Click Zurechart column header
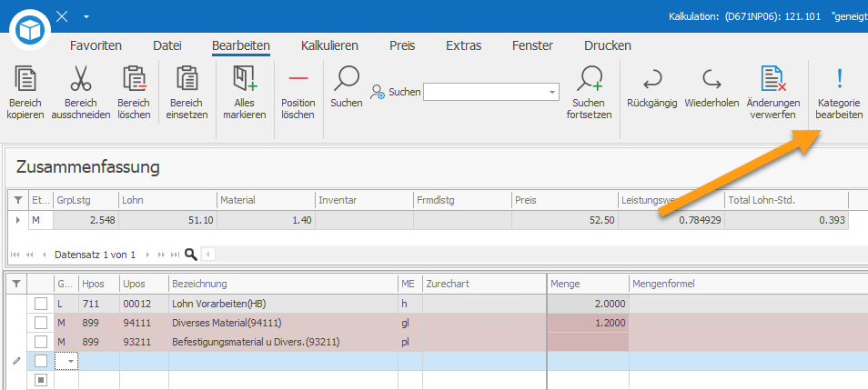Image resolution: width=868 pixels, height=390 pixels. pos(484,284)
